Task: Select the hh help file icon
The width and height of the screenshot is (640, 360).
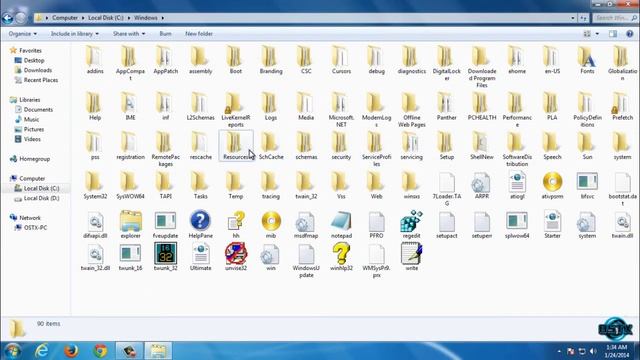Action: (236, 221)
